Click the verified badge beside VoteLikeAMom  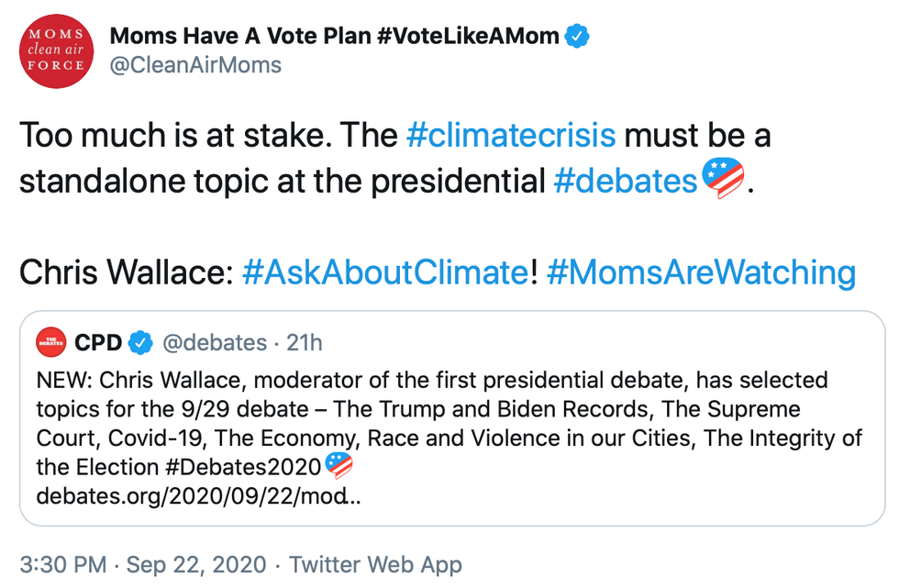tap(576, 37)
